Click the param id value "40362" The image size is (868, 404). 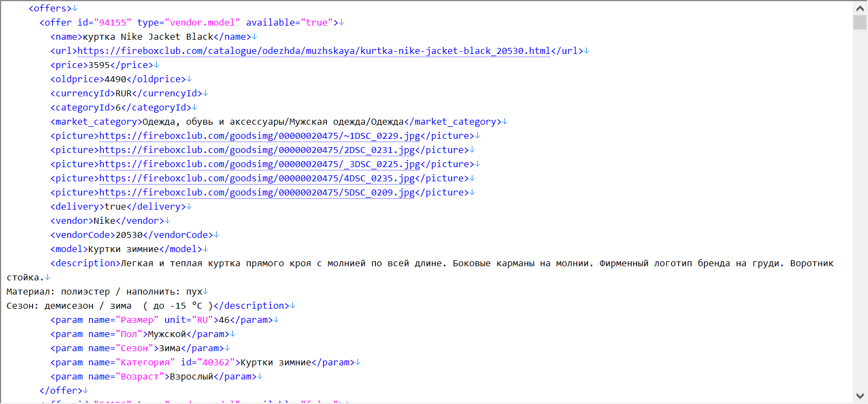coord(216,362)
